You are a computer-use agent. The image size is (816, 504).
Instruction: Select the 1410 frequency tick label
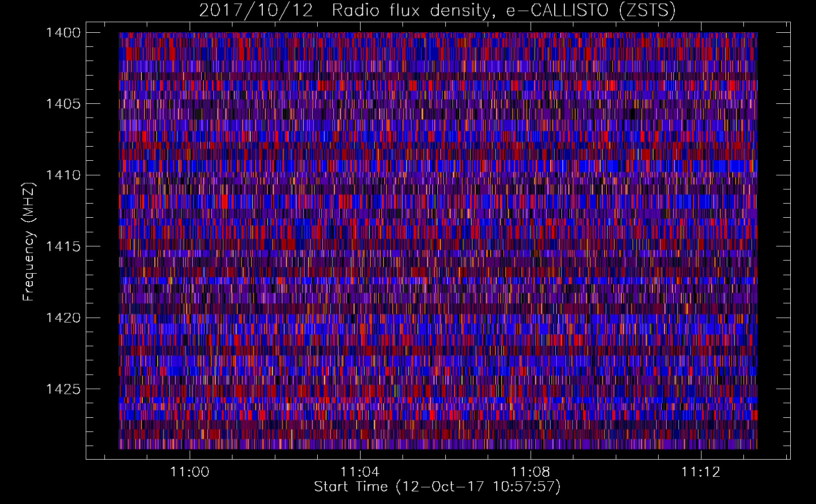[x=63, y=175]
